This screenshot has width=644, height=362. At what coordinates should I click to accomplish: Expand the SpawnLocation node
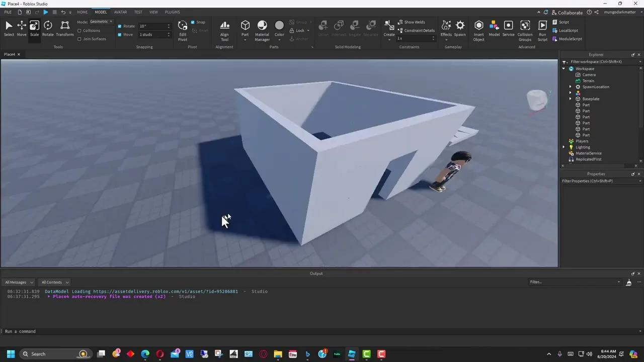[x=571, y=87]
